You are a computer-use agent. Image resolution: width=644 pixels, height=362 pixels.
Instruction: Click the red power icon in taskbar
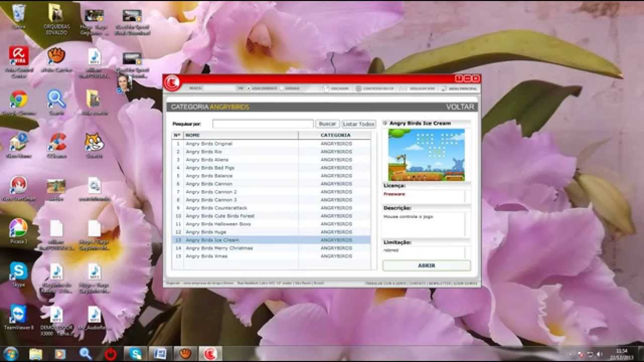tap(110, 354)
